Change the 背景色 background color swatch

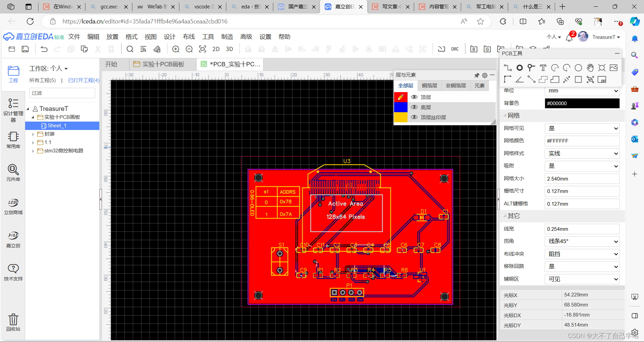[582, 103]
